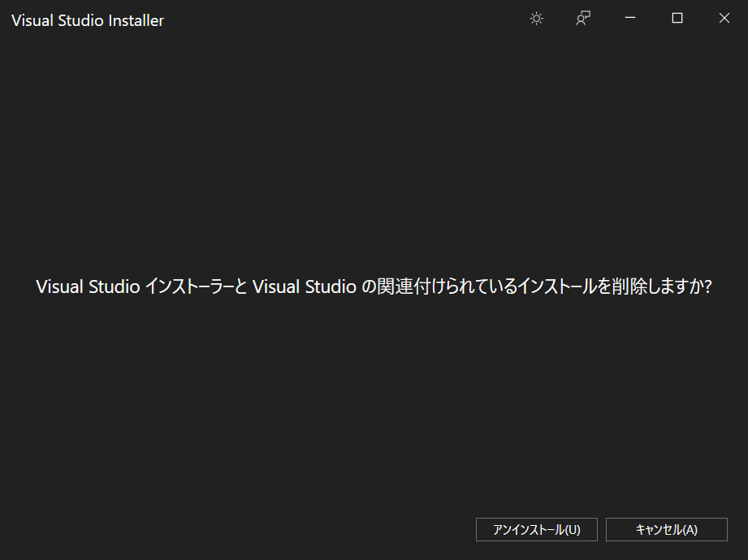
Task: Minimize the Visual Studio Installer window
Action: coord(630,18)
